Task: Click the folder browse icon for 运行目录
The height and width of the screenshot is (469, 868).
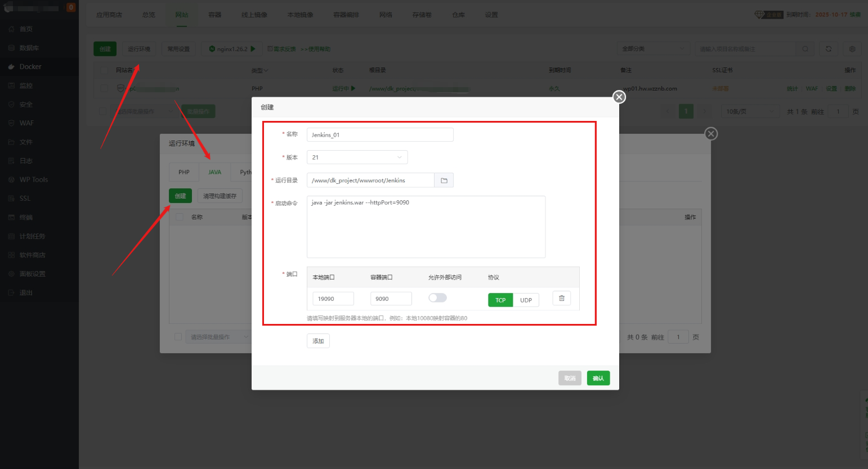Action: pos(444,181)
